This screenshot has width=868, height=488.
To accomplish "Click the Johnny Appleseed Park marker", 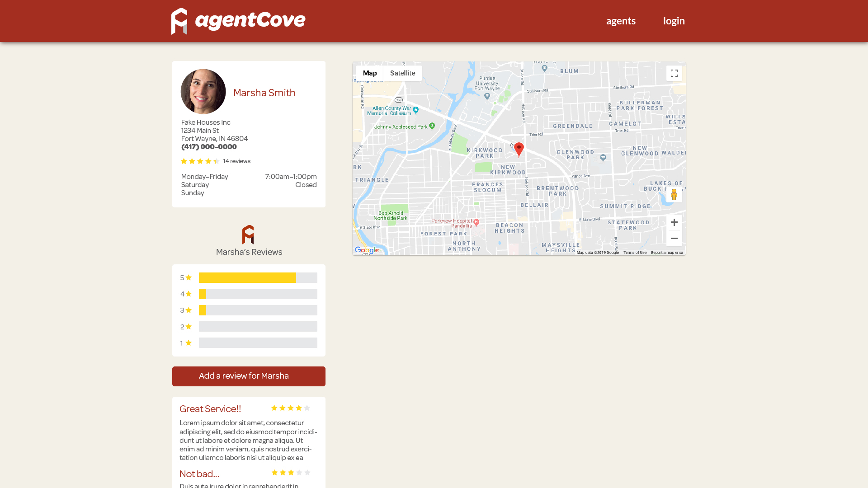I will click(432, 126).
